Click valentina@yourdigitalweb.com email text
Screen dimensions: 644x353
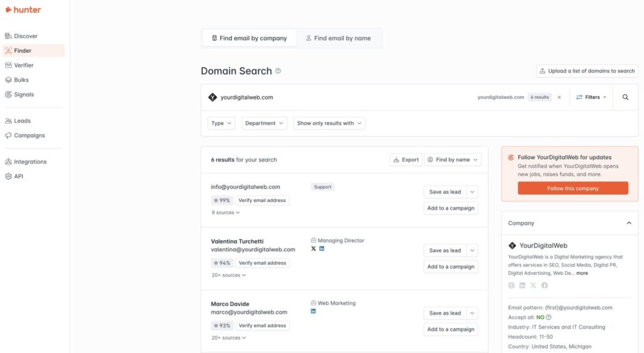pyautogui.click(x=253, y=249)
